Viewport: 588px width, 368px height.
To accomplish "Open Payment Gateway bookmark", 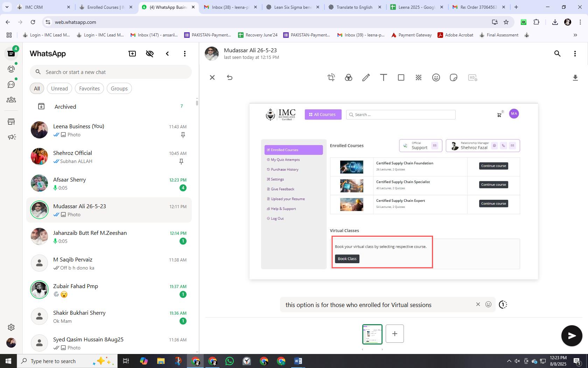I will pos(411,35).
